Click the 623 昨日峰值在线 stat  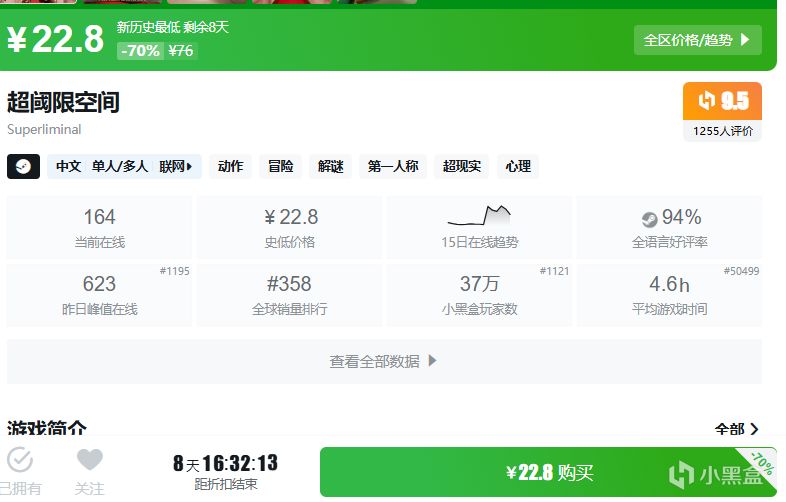[x=99, y=295]
